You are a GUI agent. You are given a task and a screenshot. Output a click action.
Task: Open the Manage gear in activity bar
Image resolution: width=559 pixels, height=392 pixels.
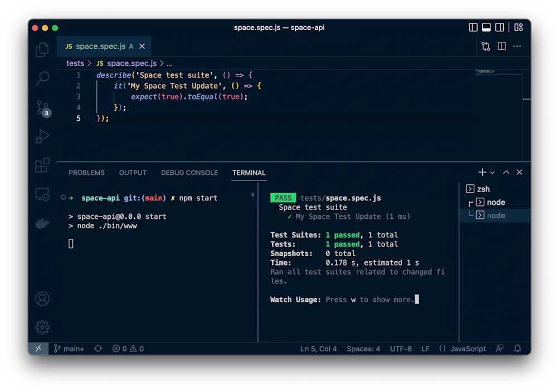tap(42, 327)
